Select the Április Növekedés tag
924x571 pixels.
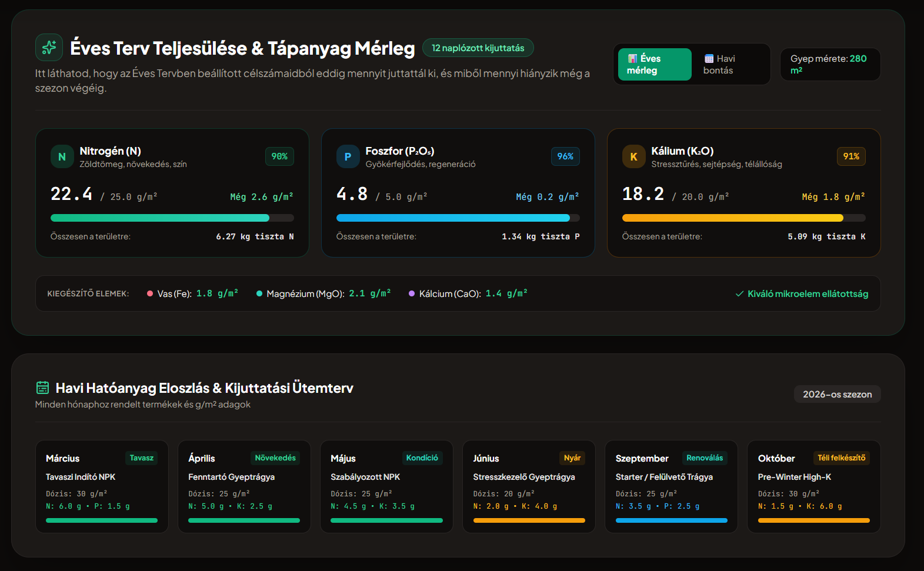pyautogui.click(x=275, y=458)
